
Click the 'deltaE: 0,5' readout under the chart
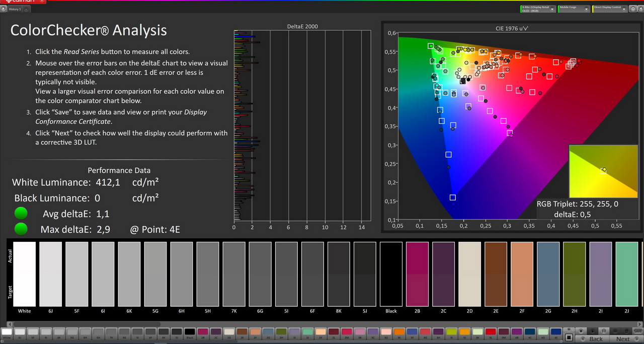[x=572, y=215]
